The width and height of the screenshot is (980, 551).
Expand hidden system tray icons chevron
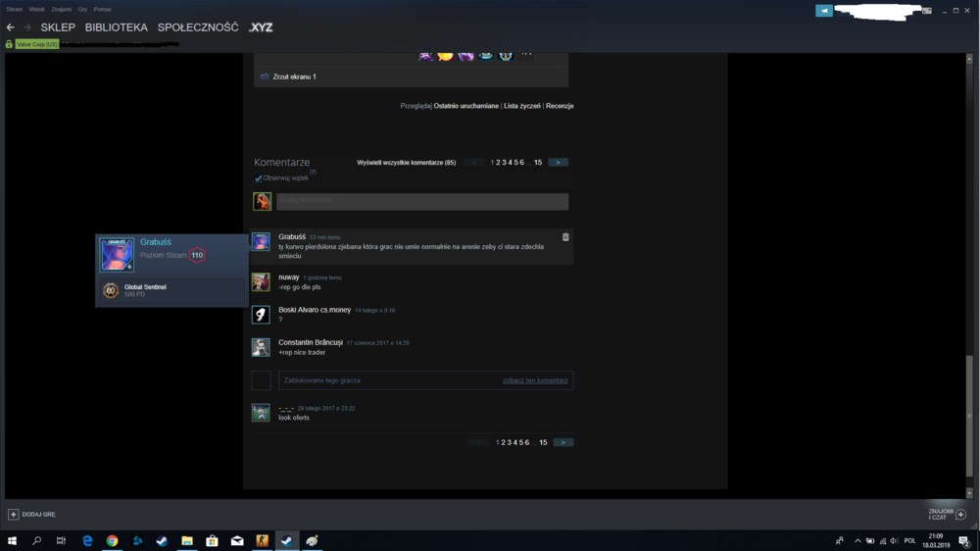point(857,541)
